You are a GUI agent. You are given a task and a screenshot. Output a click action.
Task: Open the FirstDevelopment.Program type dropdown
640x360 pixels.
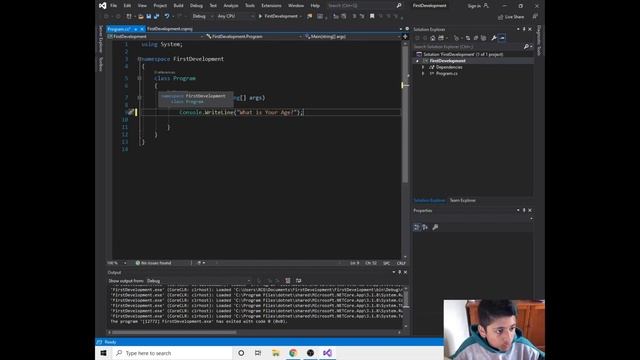253,37
